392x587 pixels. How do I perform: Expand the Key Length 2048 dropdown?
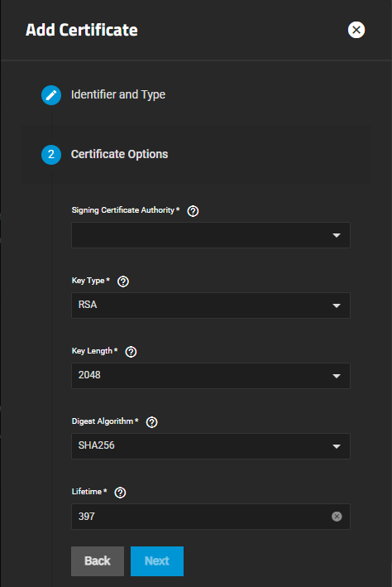[x=211, y=376]
